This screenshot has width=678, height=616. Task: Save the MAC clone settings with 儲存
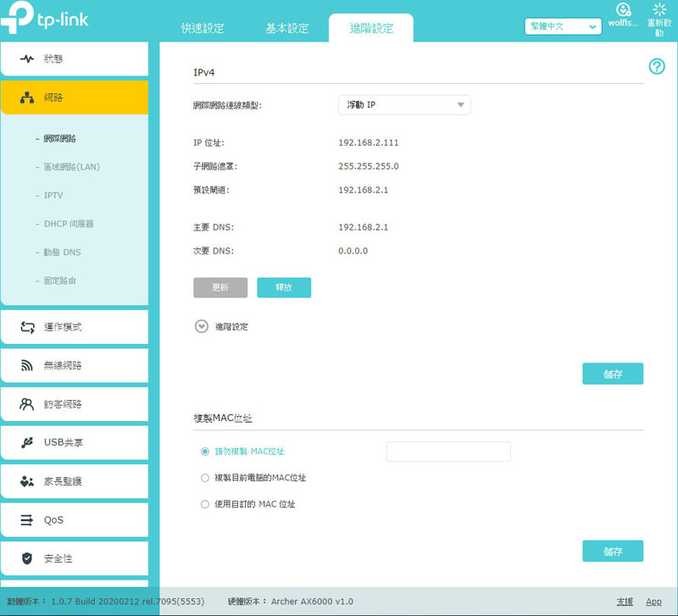(x=613, y=551)
